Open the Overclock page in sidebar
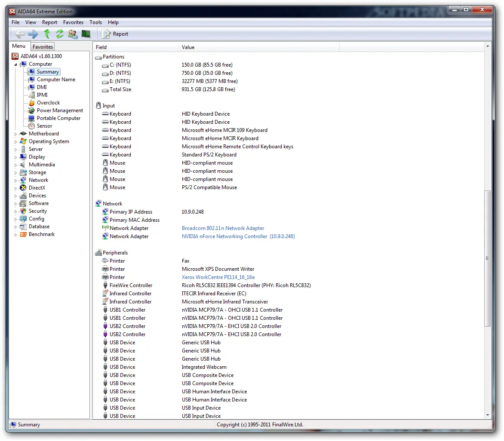The width and height of the screenshot is (504, 441). click(48, 103)
